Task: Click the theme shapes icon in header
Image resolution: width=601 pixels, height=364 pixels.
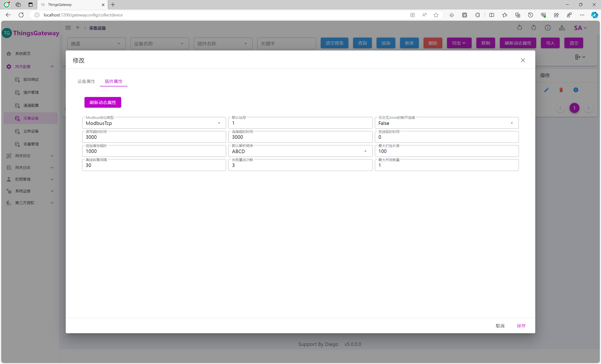Action: point(562,28)
